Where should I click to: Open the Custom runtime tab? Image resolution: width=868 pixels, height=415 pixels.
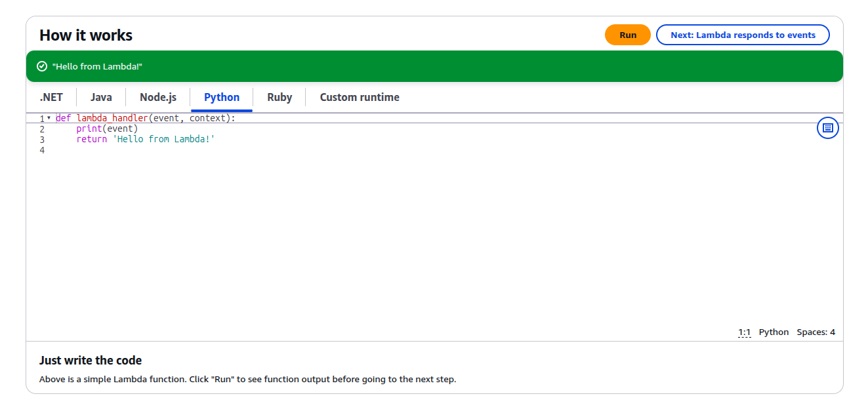pyautogui.click(x=360, y=97)
